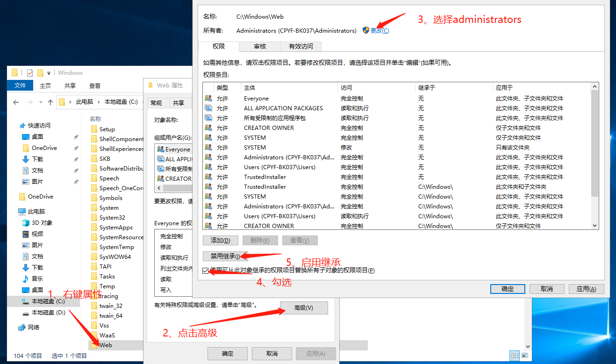
Task: Go back with the Explorer back arrow
Action: click(16, 102)
